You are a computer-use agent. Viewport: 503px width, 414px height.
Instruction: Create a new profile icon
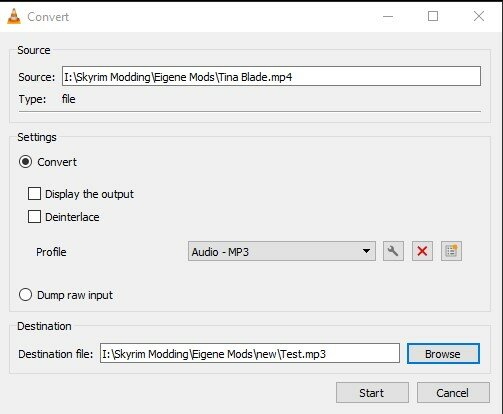(x=451, y=251)
